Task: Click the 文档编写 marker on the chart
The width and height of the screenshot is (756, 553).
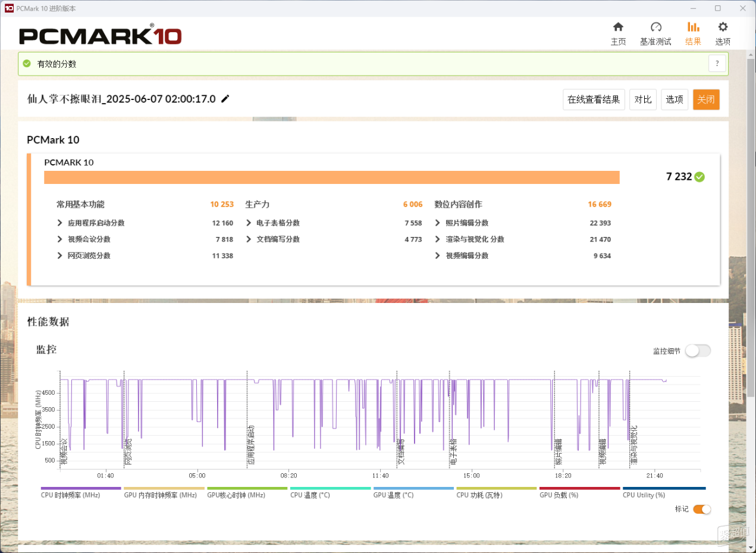Action: pyautogui.click(x=401, y=452)
